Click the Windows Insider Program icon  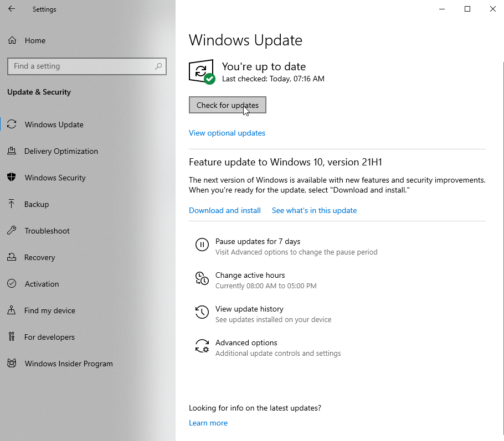pyautogui.click(x=11, y=364)
